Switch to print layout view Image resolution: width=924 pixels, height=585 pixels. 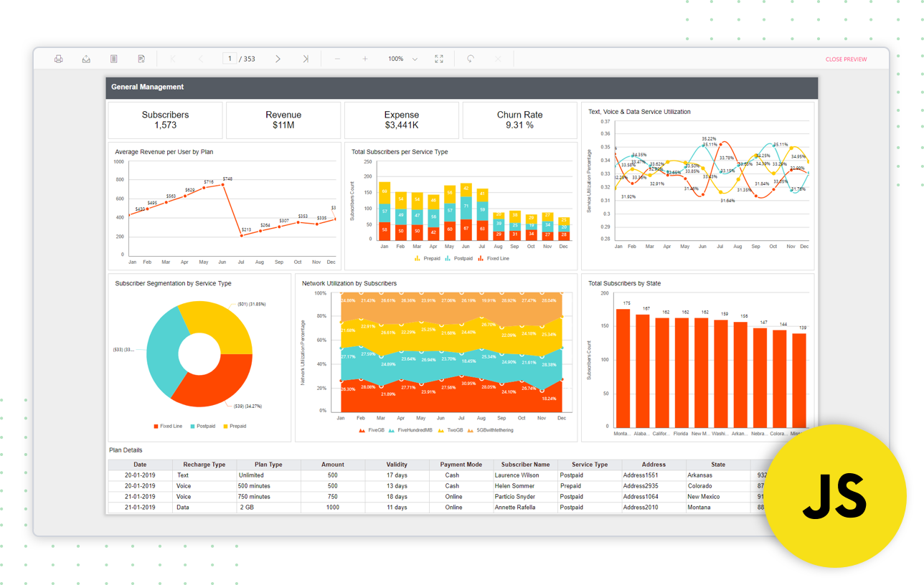click(x=113, y=58)
